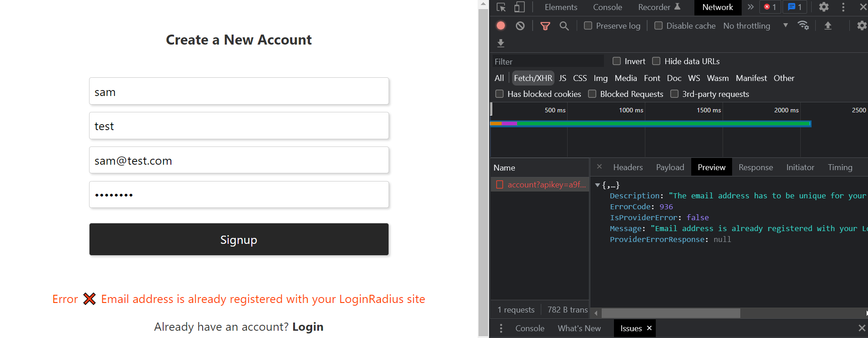Close the request details pane
868x338 pixels.
pos(599,167)
